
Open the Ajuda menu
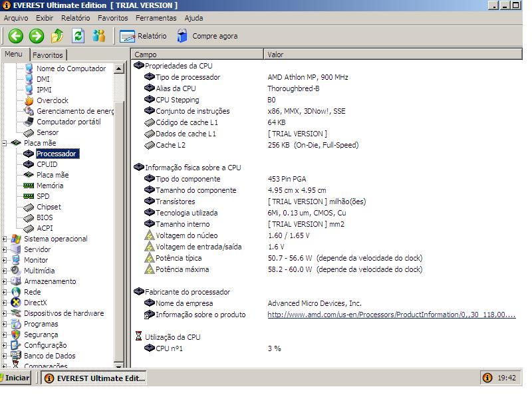[194, 18]
